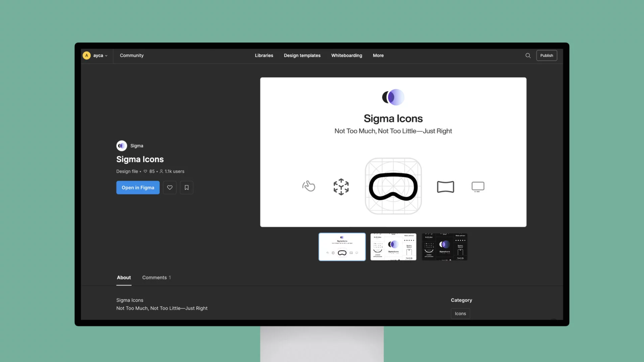
Task: Toggle the bookmark/save icon
Action: (x=186, y=187)
